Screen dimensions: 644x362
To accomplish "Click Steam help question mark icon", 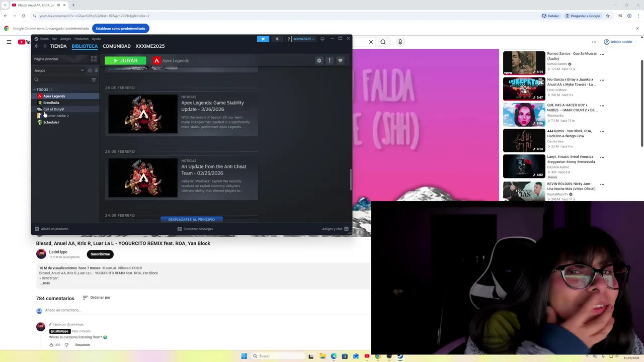I will [x=288, y=39].
